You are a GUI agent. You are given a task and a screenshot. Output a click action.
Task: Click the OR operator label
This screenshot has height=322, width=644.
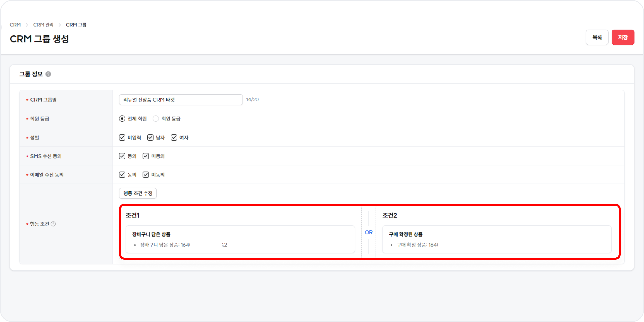click(x=368, y=232)
